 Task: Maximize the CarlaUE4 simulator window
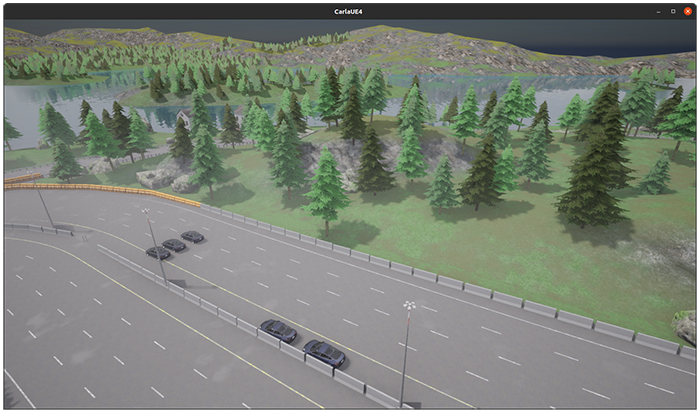click(673, 10)
